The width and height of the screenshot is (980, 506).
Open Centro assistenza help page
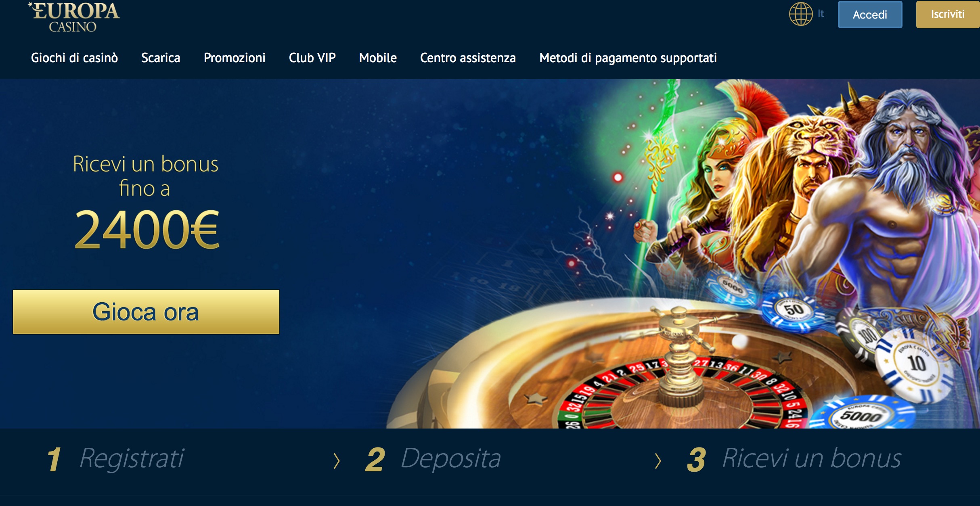click(x=468, y=58)
